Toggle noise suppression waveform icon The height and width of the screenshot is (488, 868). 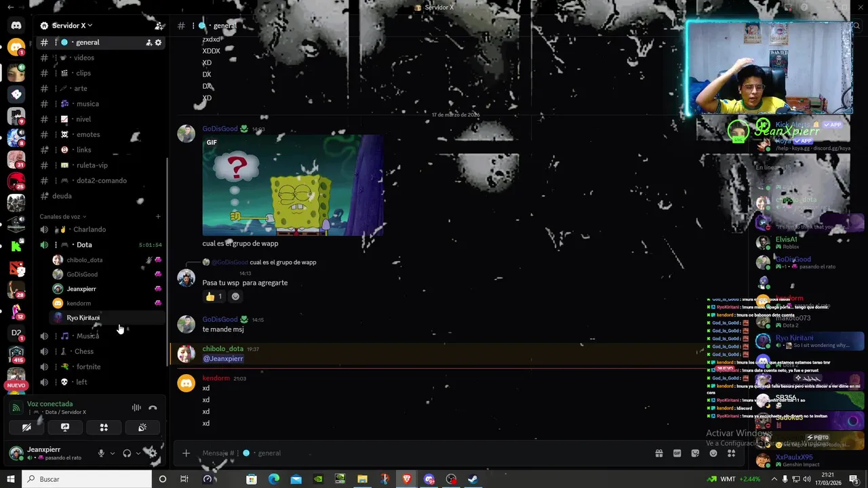click(x=136, y=407)
